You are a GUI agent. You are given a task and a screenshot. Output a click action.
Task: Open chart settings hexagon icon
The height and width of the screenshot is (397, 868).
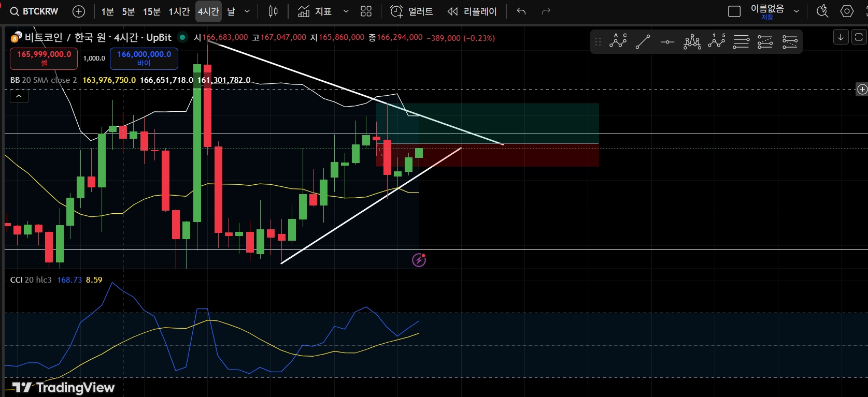(847, 11)
